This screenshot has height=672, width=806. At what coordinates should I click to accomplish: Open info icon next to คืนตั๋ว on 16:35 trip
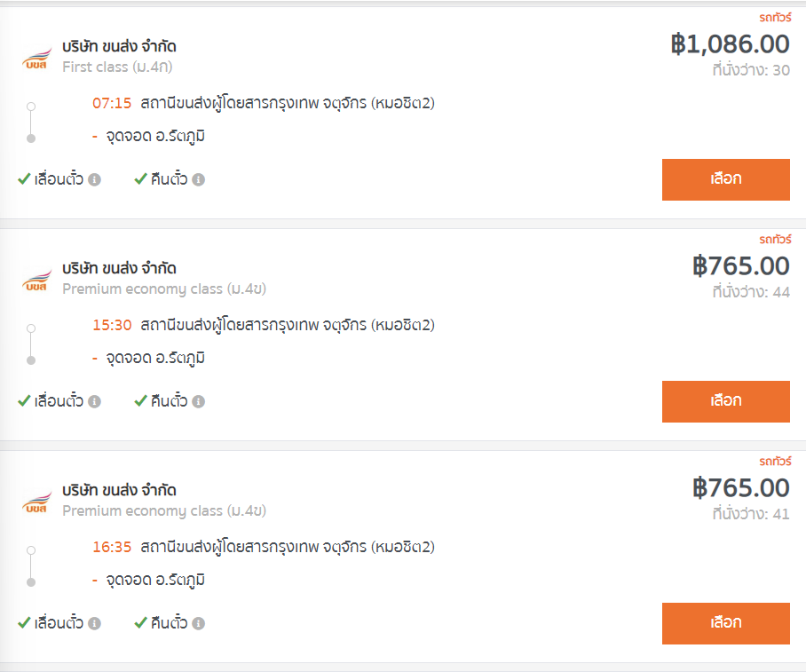(199, 623)
